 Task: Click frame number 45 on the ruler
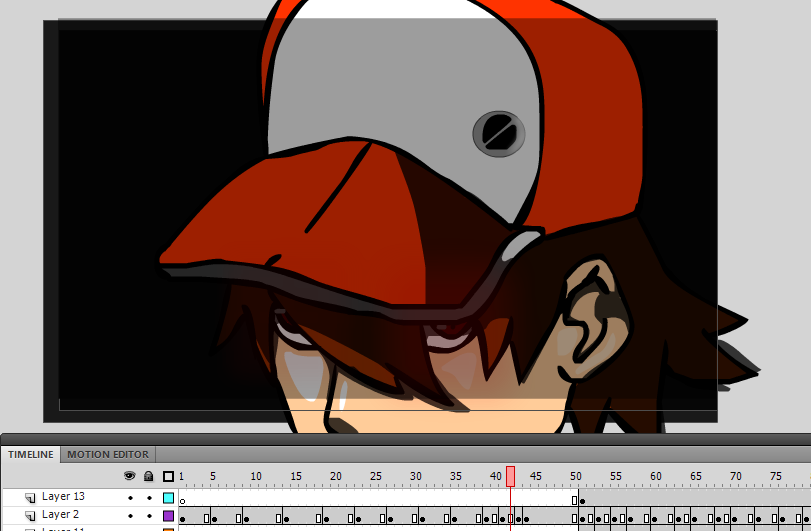click(536, 476)
